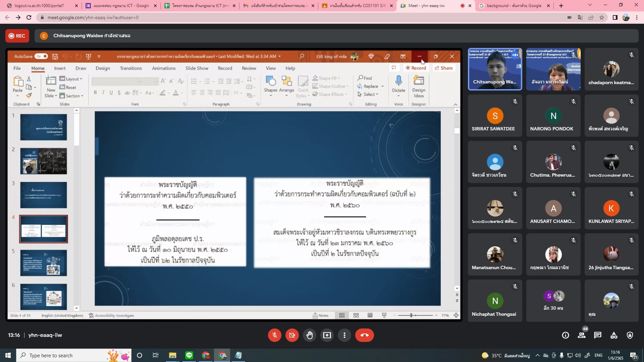
Task: Click the present screen icon
Action: click(x=327, y=335)
